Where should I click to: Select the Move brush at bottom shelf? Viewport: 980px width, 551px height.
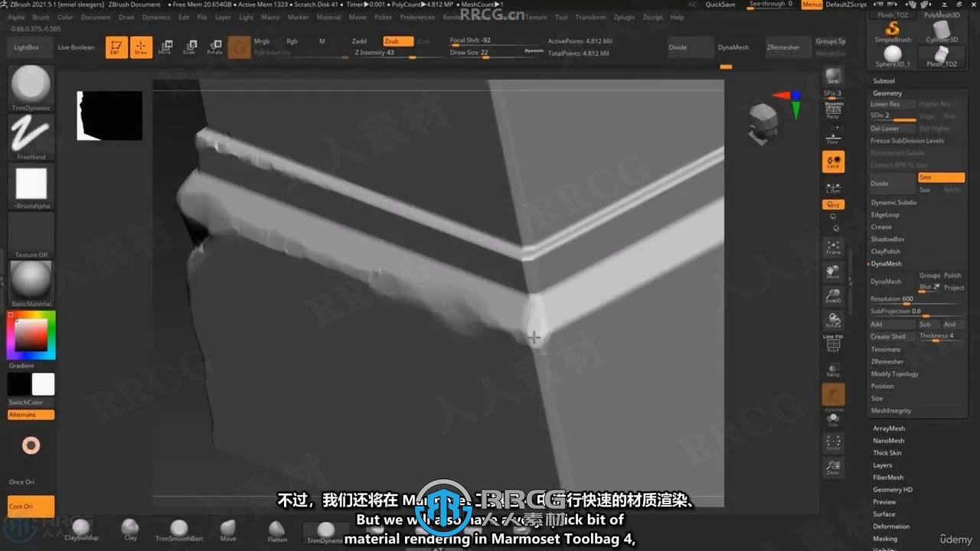point(228,530)
